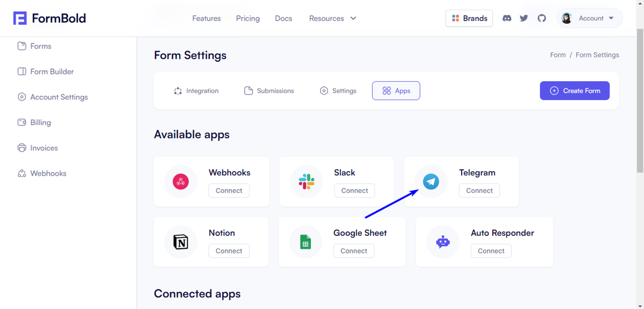Image resolution: width=644 pixels, height=309 pixels.
Task: Click the Form breadcrumb link
Action: (x=558, y=55)
